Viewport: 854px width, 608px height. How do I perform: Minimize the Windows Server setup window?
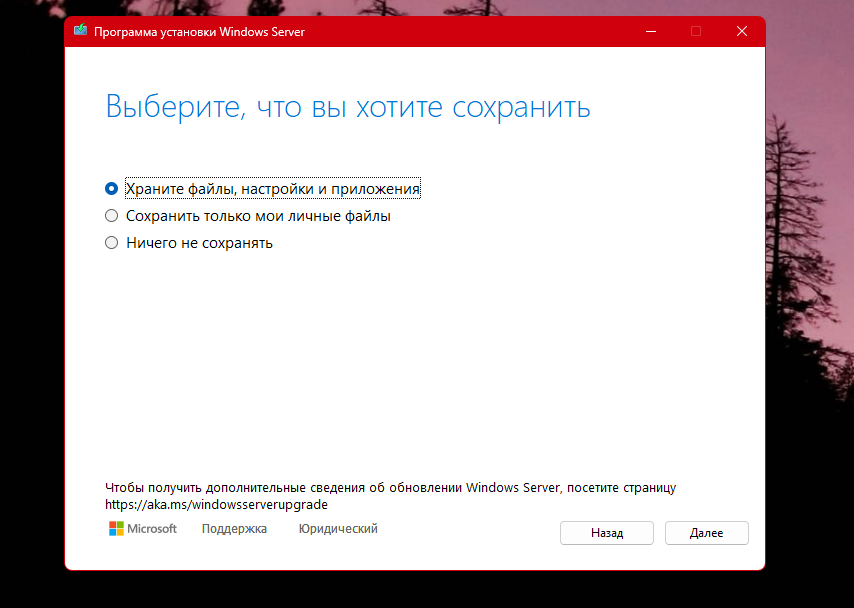tap(651, 31)
